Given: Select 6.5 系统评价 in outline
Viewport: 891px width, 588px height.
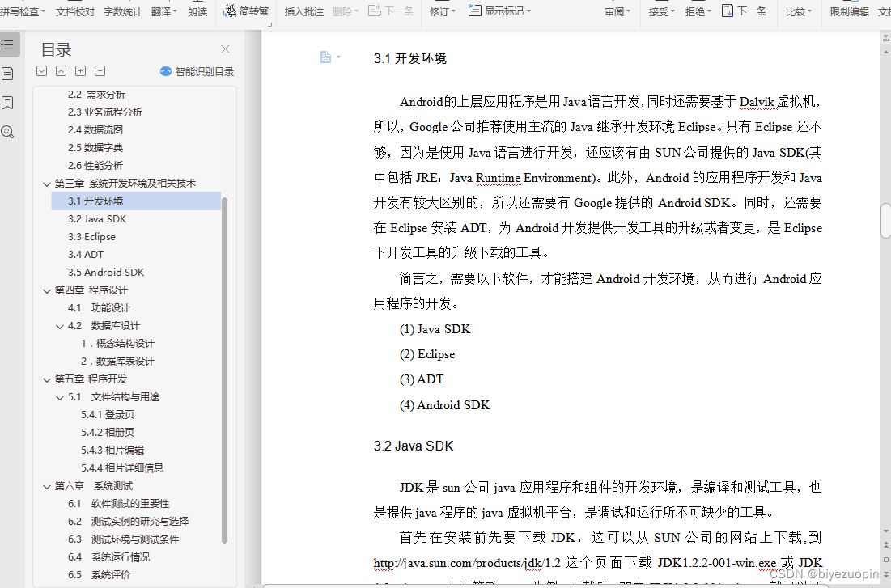Looking at the screenshot, I should (99, 575).
